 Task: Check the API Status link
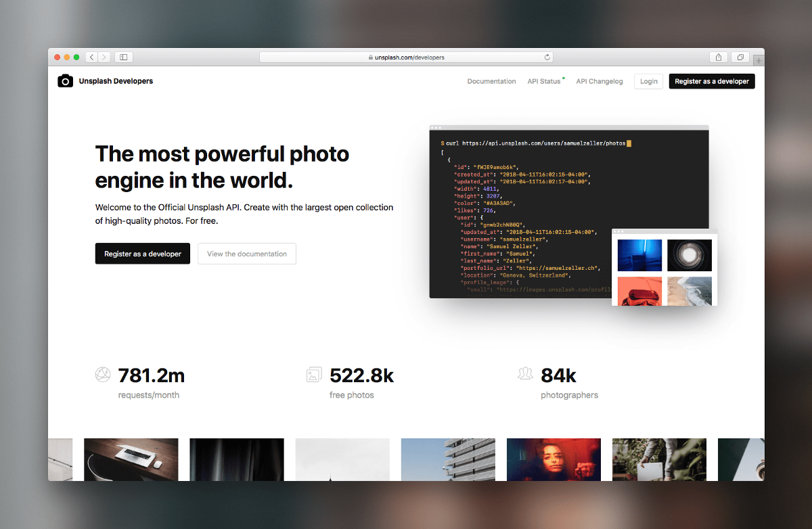544,80
